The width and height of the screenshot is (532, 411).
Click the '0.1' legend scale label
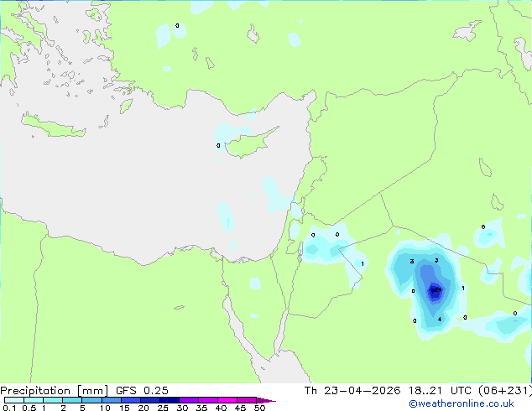(x=9, y=408)
